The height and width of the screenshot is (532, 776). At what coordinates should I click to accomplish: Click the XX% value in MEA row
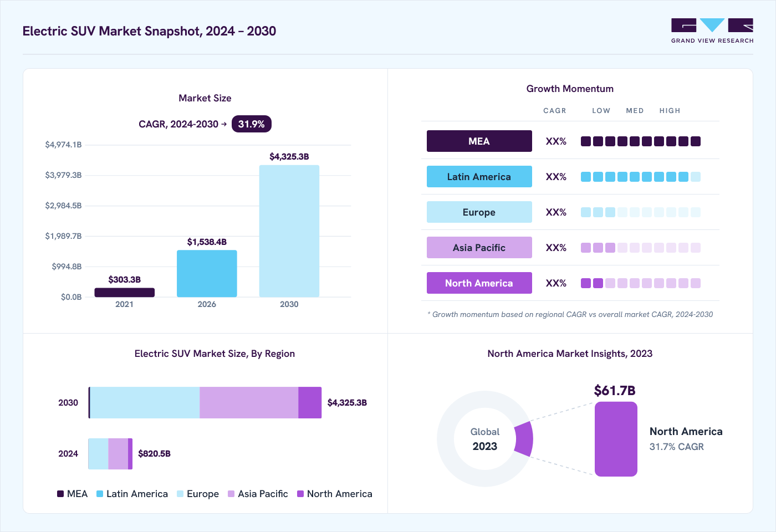pos(556,141)
